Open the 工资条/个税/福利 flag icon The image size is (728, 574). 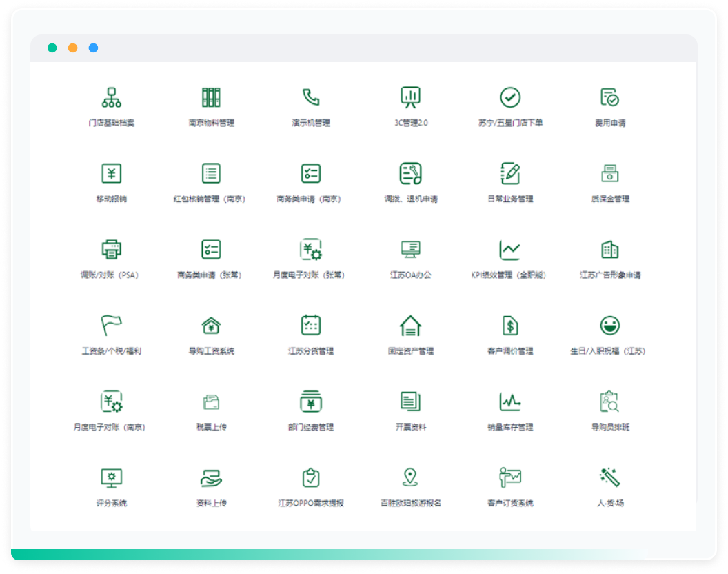click(x=111, y=325)
